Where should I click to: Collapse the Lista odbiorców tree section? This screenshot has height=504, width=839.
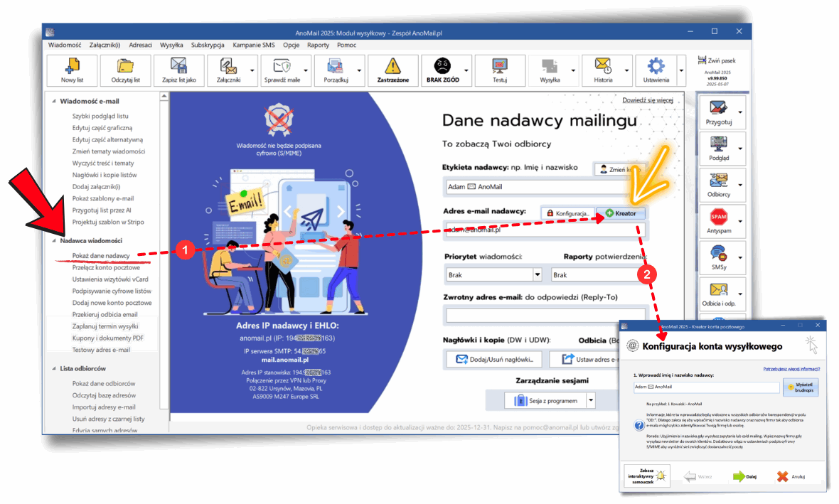54,369
